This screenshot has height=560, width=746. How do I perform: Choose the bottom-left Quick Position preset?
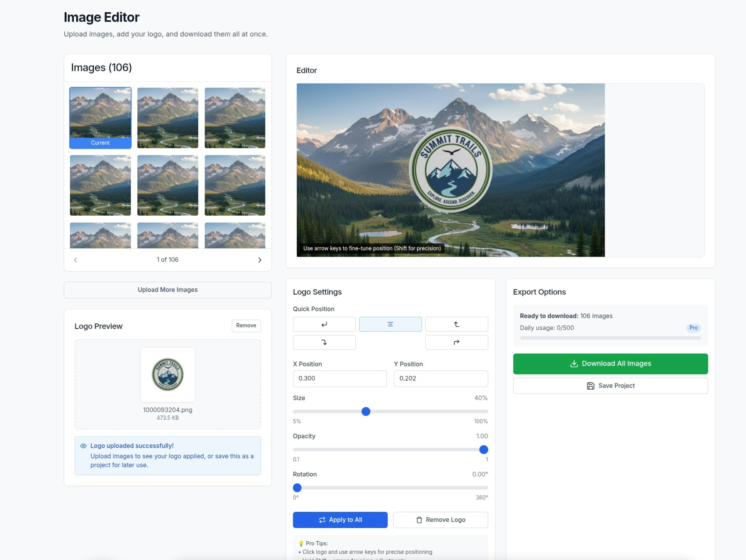pyautogui.click(x=324, y=342)
